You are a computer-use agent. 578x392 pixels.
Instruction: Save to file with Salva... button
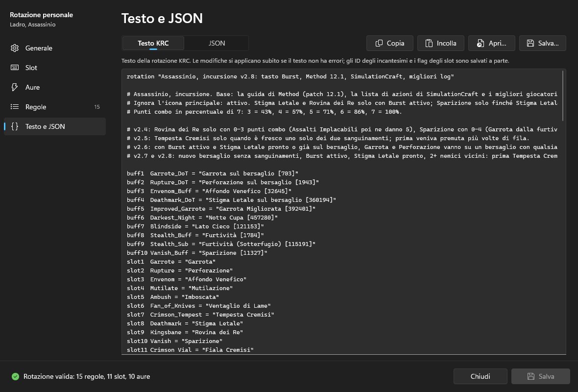point(543,43)
